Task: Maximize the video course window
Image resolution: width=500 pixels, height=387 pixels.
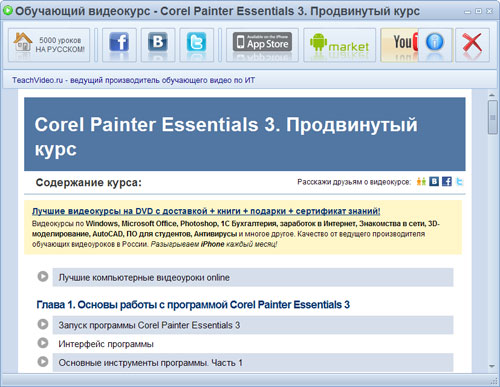Action: [x=479, y=11]
